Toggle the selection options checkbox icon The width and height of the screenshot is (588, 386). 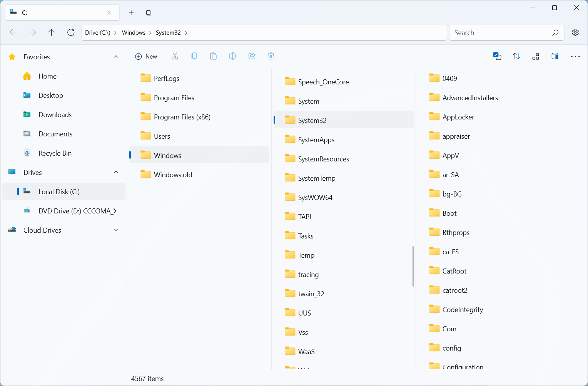(497, 56)
